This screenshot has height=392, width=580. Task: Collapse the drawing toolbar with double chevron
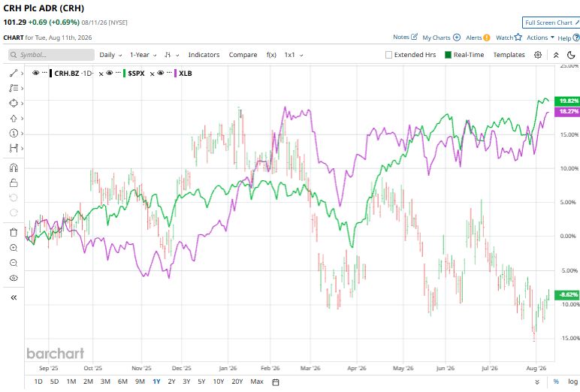tap(14, 297)
